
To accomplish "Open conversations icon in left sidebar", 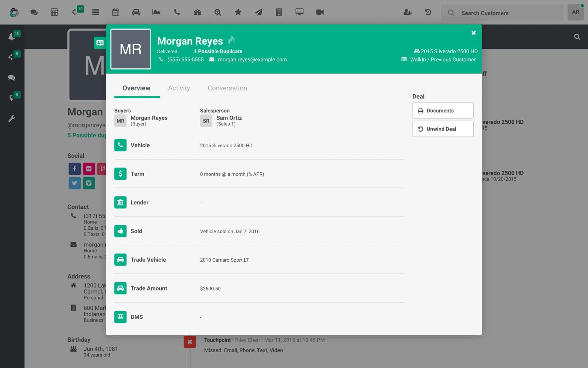I will click(x=11, y=78).
